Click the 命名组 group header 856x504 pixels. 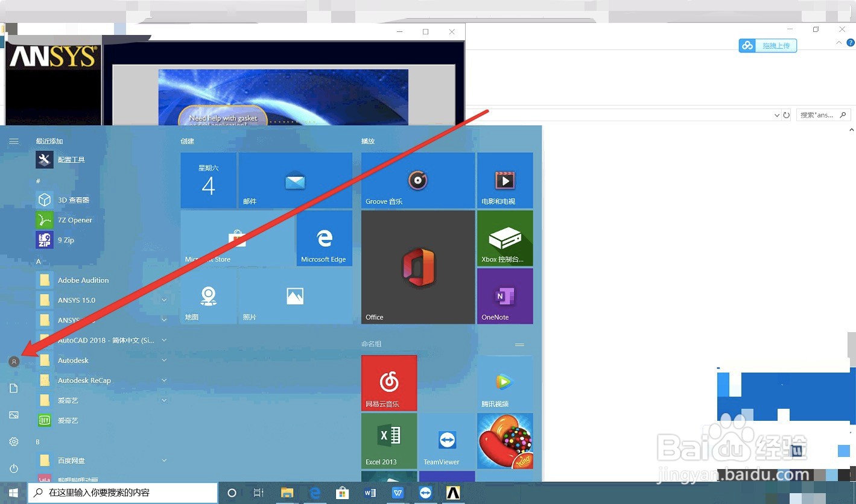click(372, 344)
